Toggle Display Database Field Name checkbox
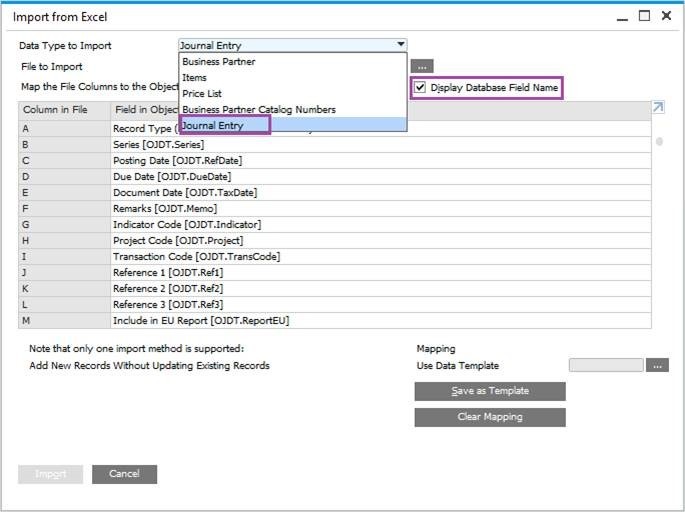The image size is (685, 512). 420,87
